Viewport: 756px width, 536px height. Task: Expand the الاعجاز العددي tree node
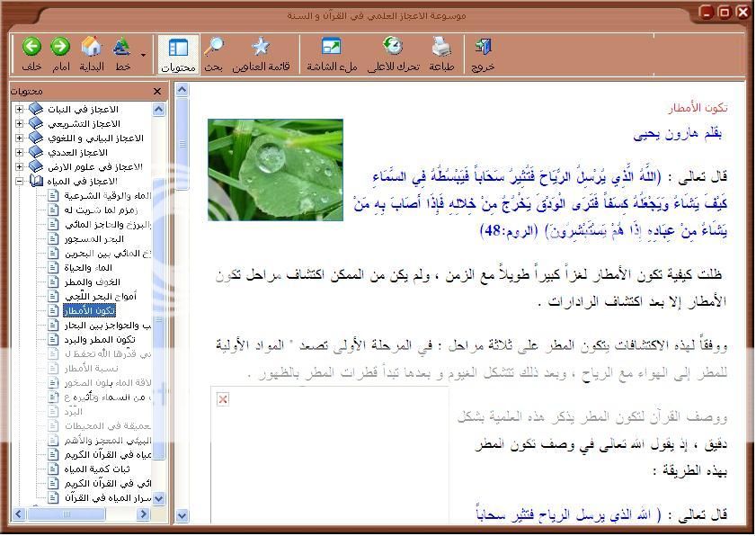[19, 153]
